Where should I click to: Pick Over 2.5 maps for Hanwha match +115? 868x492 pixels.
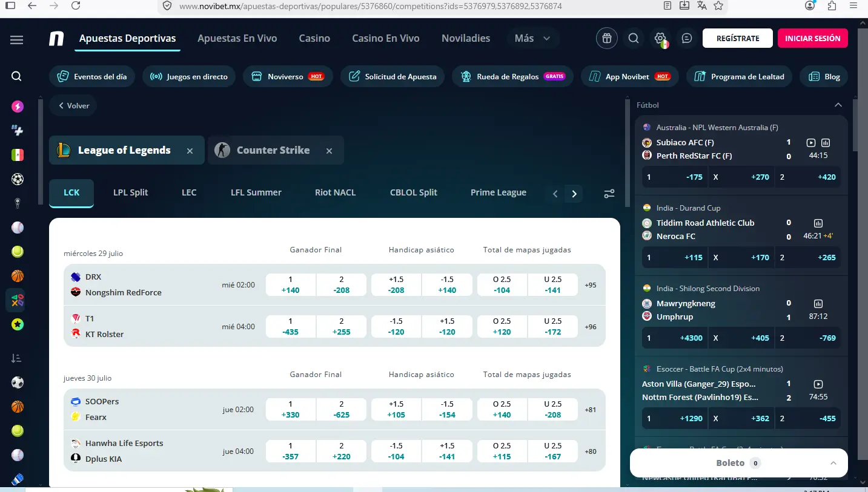[502, 451]
